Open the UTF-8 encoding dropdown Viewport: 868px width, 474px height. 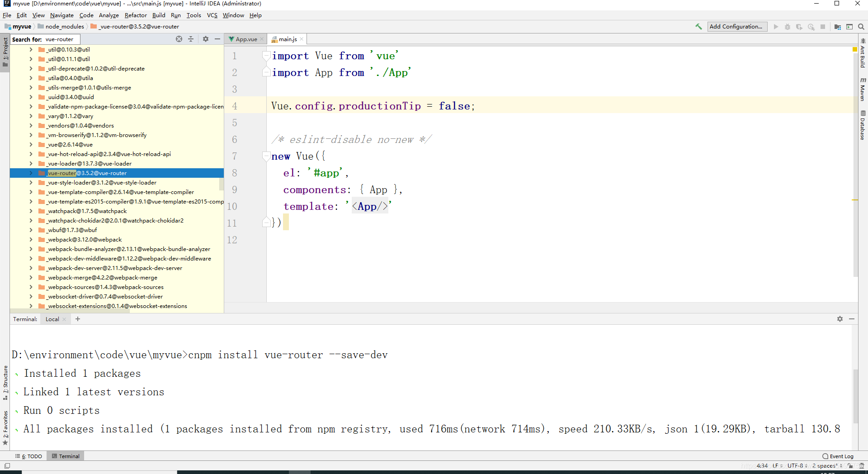coord(797,465)
